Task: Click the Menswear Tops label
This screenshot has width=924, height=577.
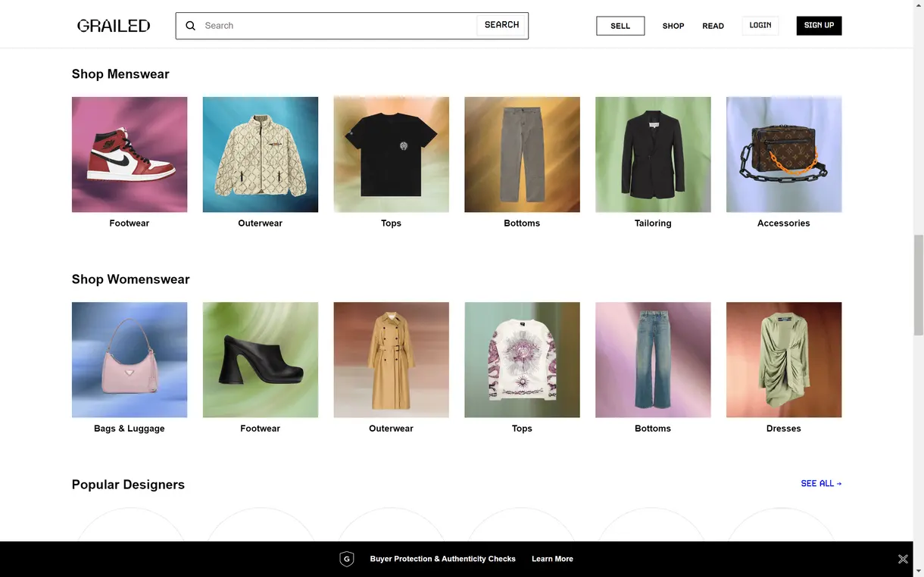Action: 392,223
